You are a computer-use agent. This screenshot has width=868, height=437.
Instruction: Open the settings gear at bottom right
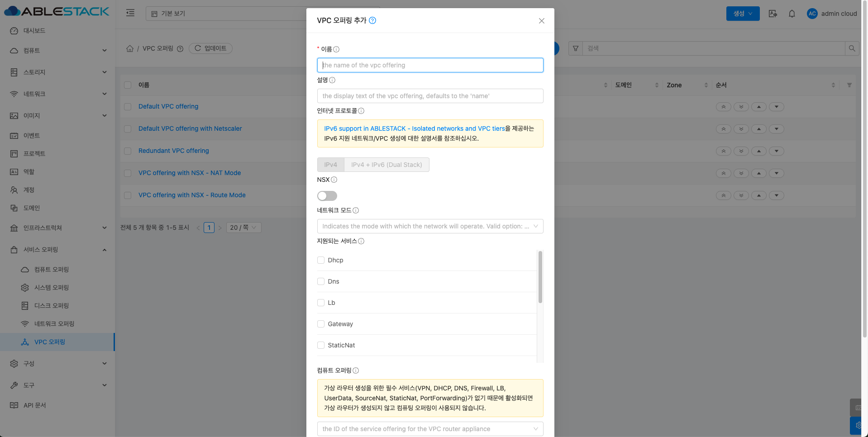pos(857,426)
